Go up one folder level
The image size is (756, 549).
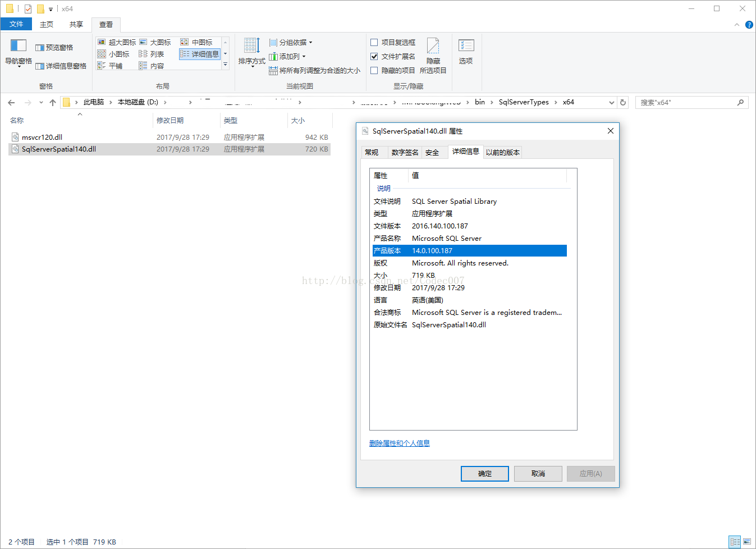pos(53,102)
